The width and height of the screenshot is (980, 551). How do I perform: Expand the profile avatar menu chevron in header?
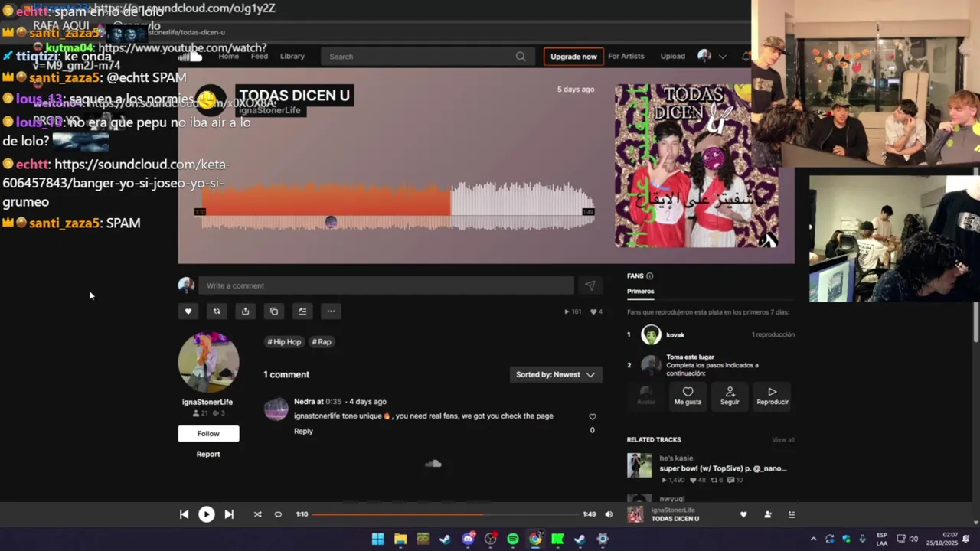coord(722,57)
